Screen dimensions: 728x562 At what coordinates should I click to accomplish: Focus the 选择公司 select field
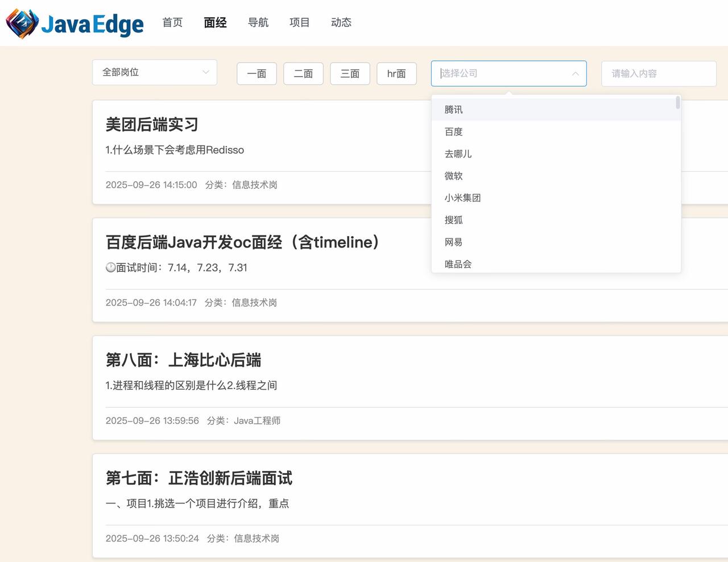coord(509,73)
